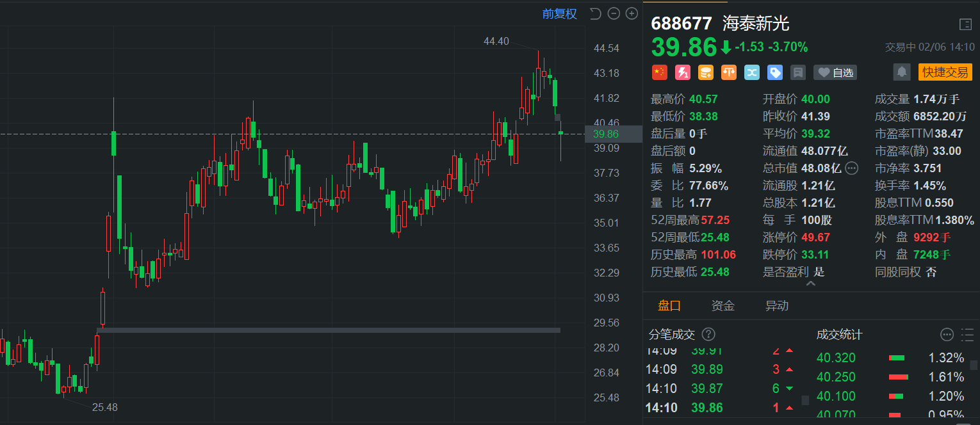Click the blue price tag icon

[x=775, y=72]
